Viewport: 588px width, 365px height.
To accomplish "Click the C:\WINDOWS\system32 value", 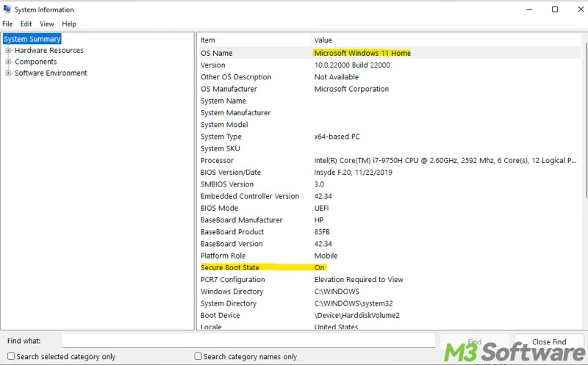I will pyautogui.click(x=354, y=303).
